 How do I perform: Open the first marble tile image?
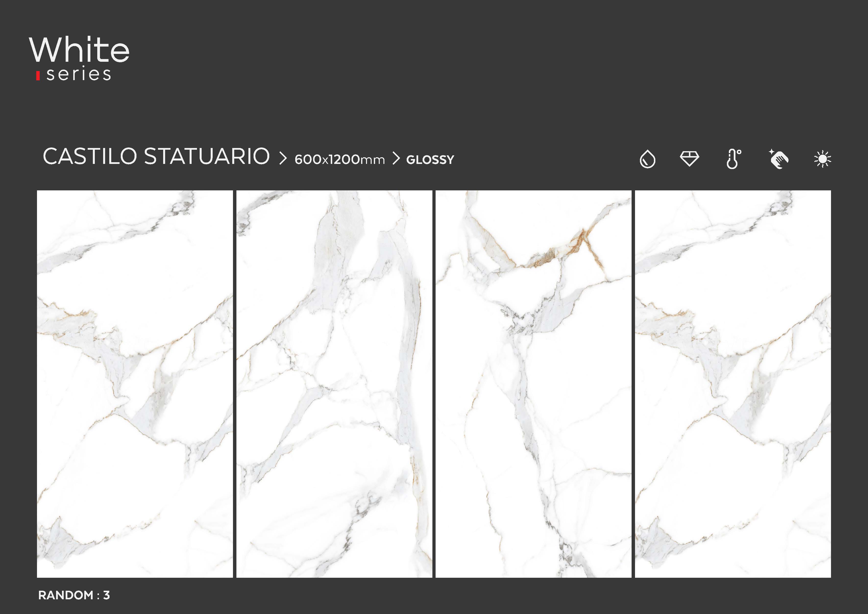134,383
